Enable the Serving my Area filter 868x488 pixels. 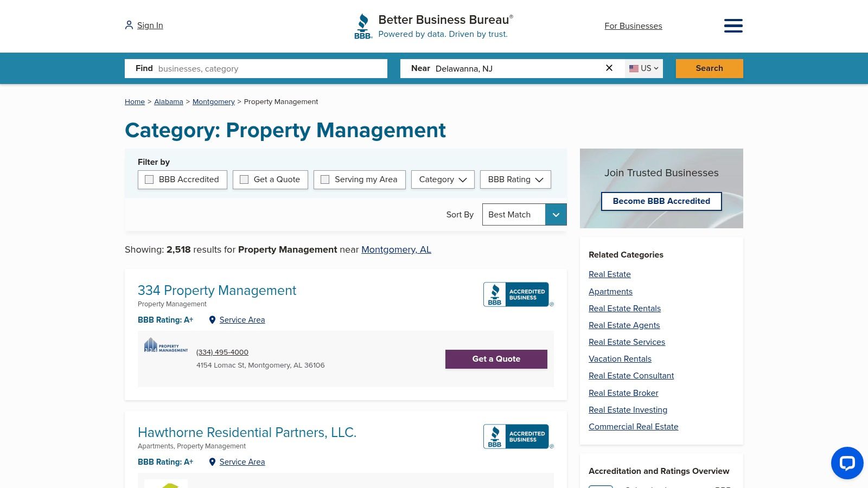pos(325,179)
